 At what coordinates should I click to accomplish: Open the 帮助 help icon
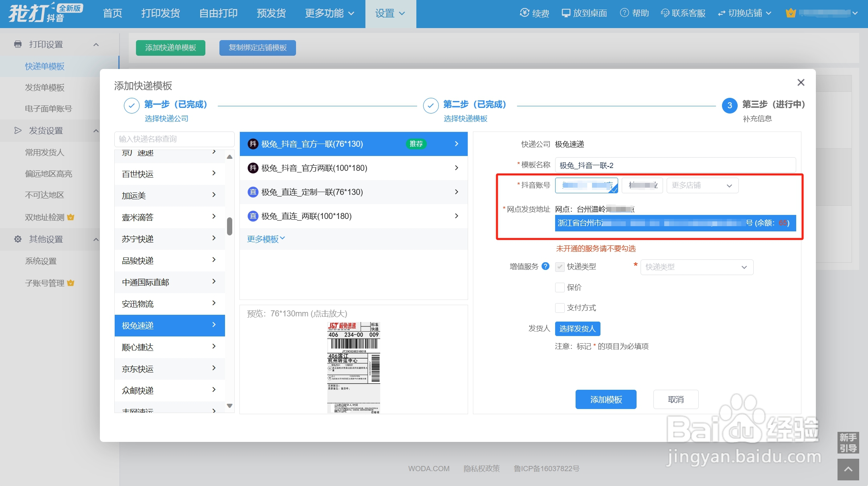(x=624, y=13)
